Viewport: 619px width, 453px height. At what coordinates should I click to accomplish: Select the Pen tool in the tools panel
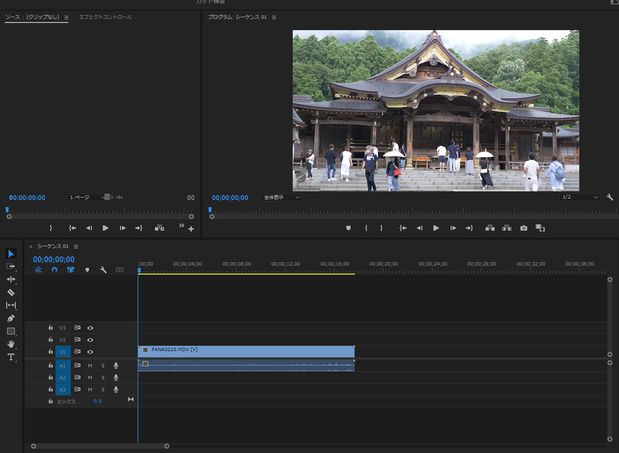pos(11,318)
